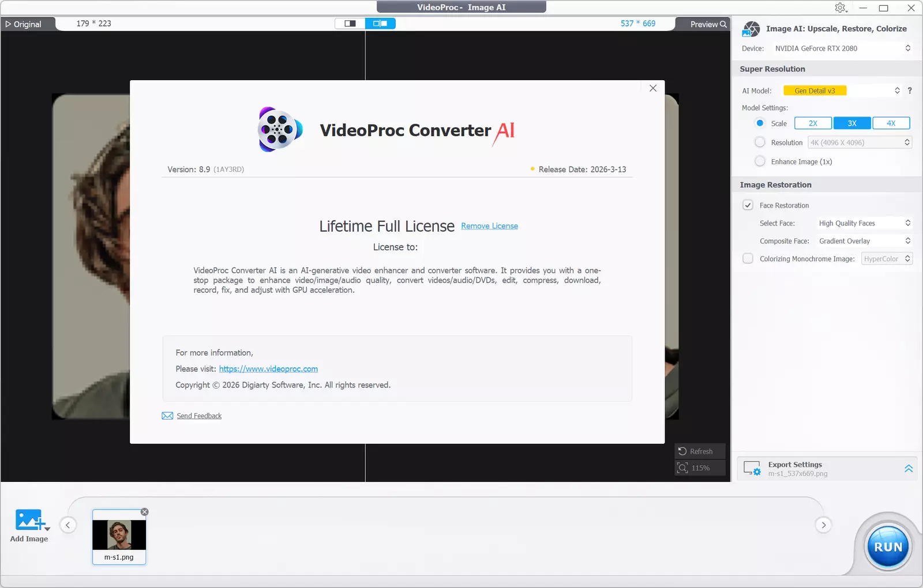Click the Send Feedback envelope icon

point(167,416)
